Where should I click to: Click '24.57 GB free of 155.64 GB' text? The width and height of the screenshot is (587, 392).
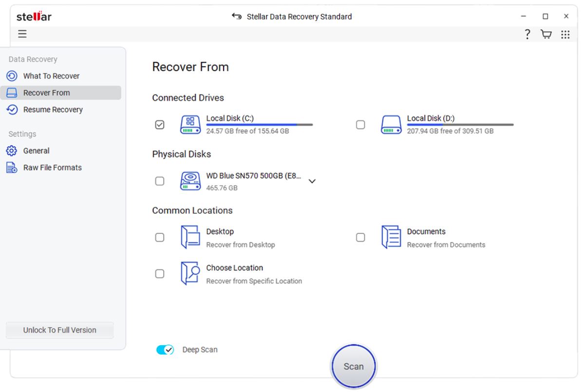click(x=247, y=131)
